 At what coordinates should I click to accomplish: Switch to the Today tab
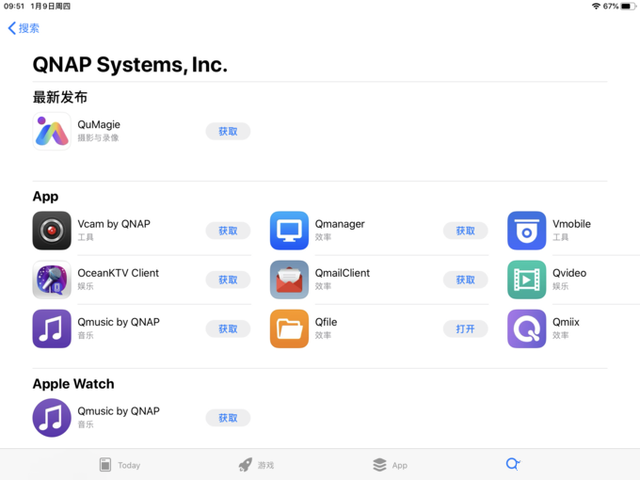(x=119, y=465)
